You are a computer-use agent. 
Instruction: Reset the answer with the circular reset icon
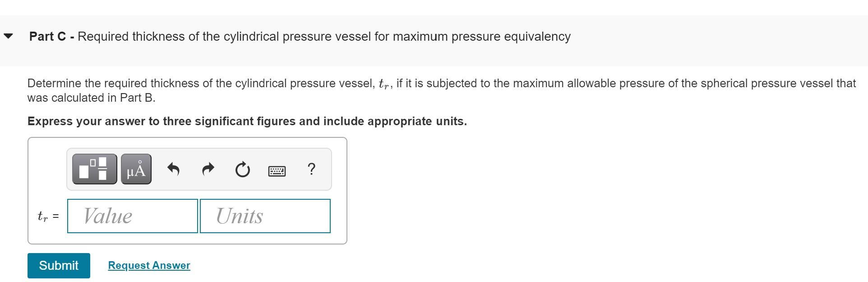(242, 169)
